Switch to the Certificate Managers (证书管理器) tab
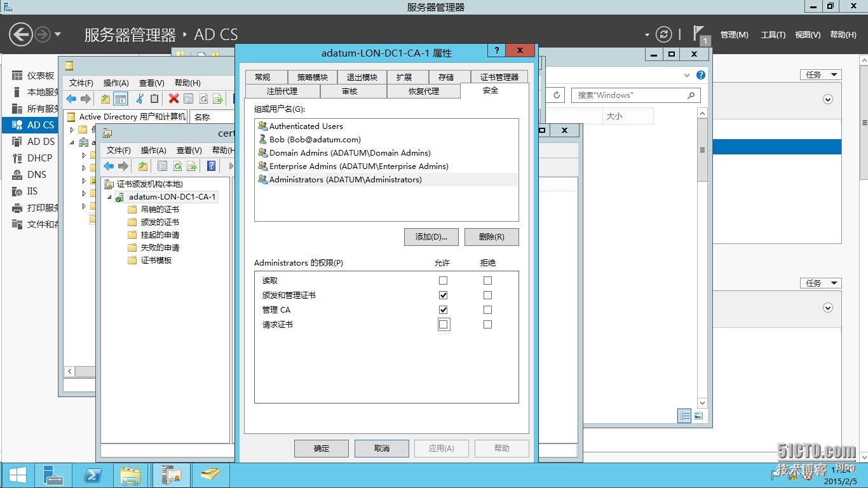This screenshot has height=488, width=868. (x=499, y=77)
